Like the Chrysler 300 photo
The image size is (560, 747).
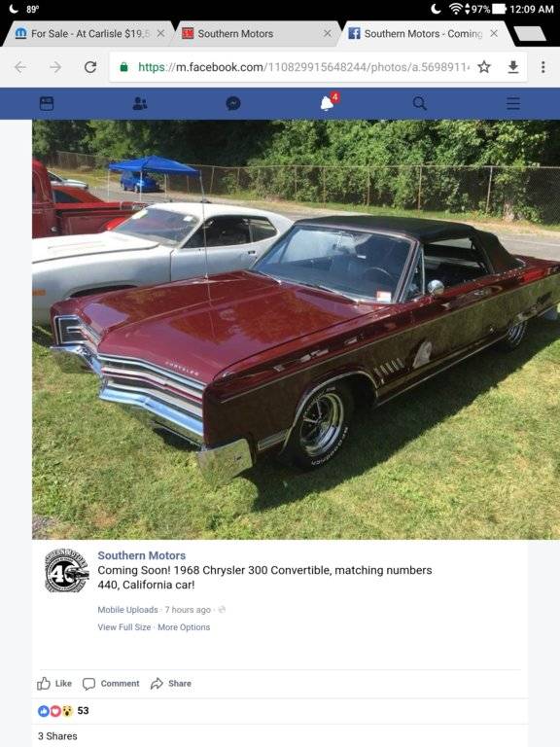coord(54,684)
